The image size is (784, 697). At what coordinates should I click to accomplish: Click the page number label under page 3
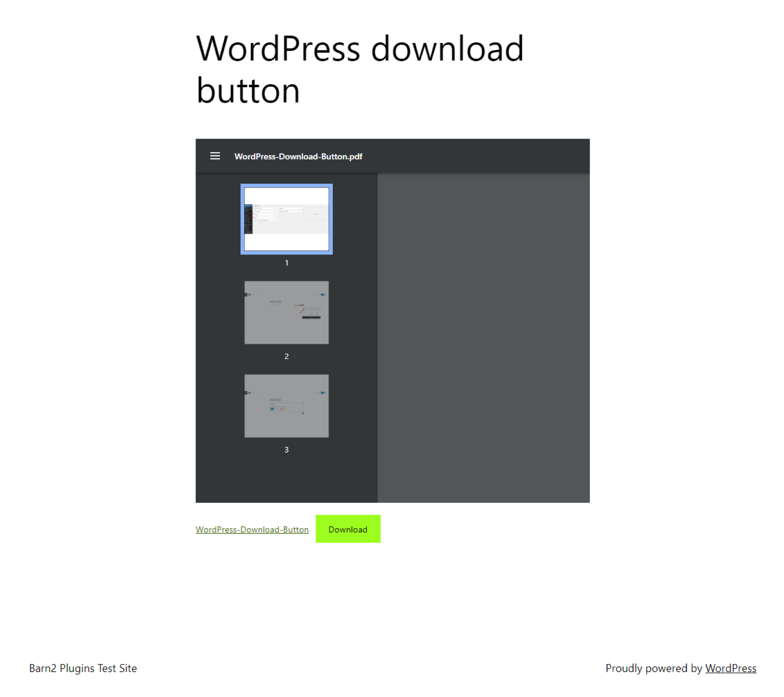[x=286, y=449]
